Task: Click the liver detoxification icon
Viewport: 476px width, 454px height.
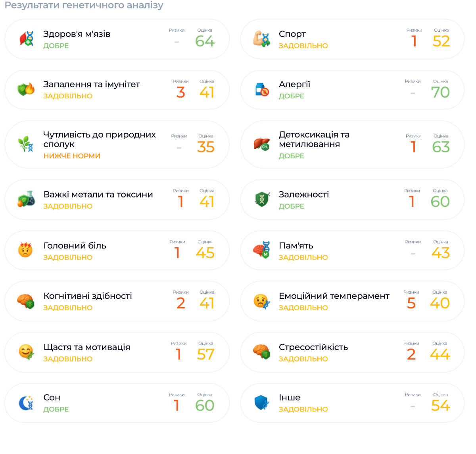Action: (262, 144)
